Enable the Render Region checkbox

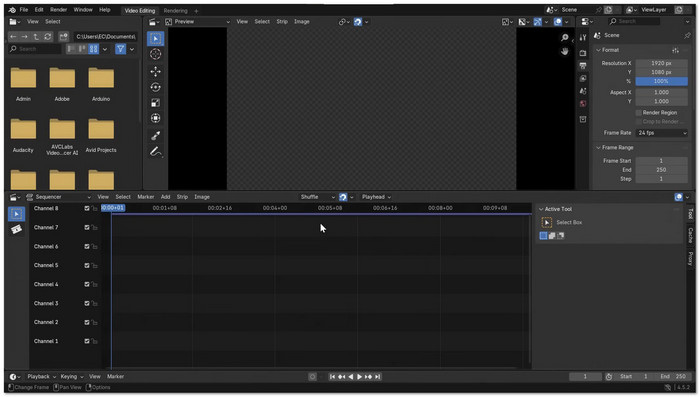tap(638, 113)
